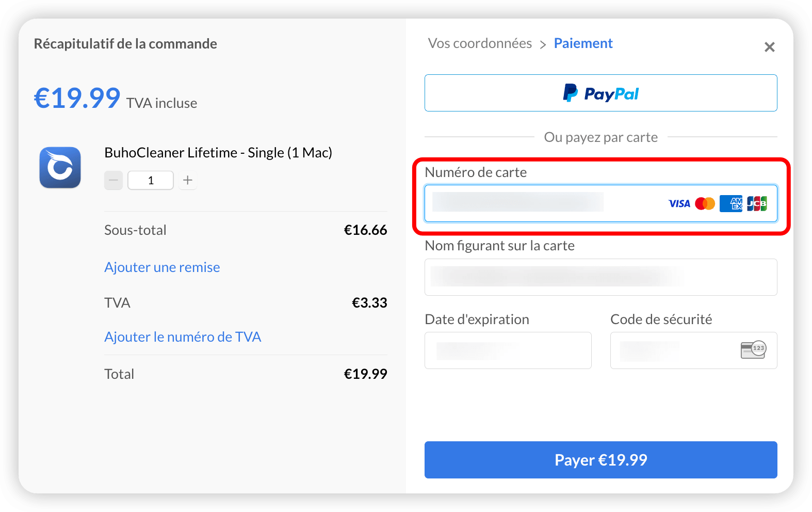Viewport: 812px width, 512px height.
Task: Click the PayPal logo icon
Action: coord(570,93)
